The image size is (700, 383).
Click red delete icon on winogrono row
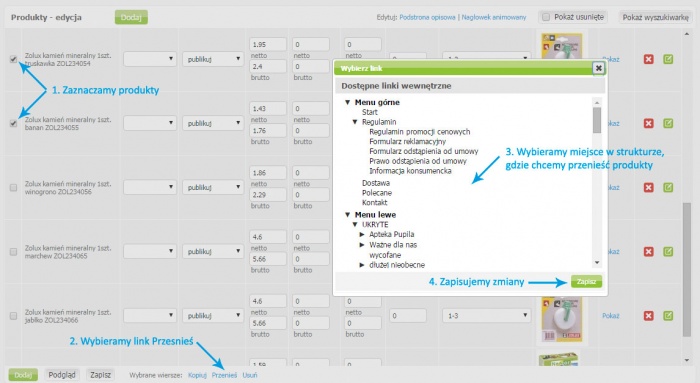pos(648,187)
